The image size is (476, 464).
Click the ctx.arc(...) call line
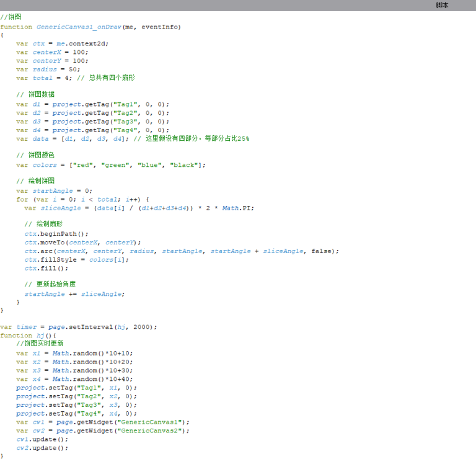coord(180,251)
